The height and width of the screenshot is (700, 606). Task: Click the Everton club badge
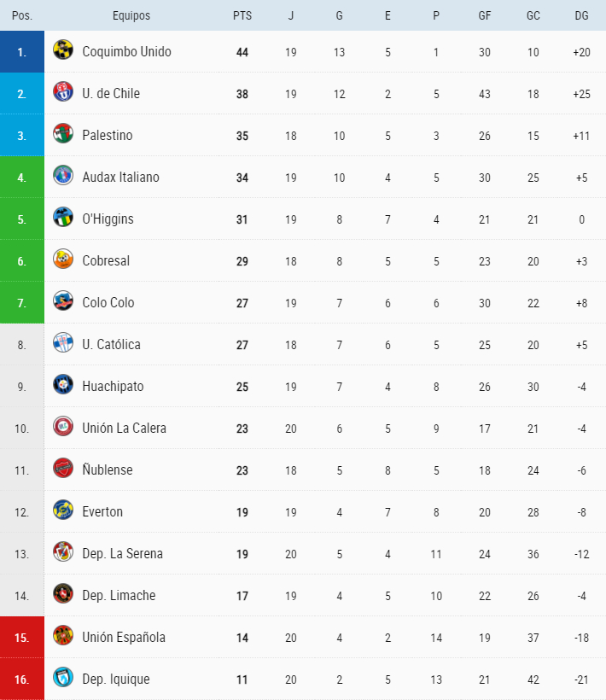coord(62,511)
